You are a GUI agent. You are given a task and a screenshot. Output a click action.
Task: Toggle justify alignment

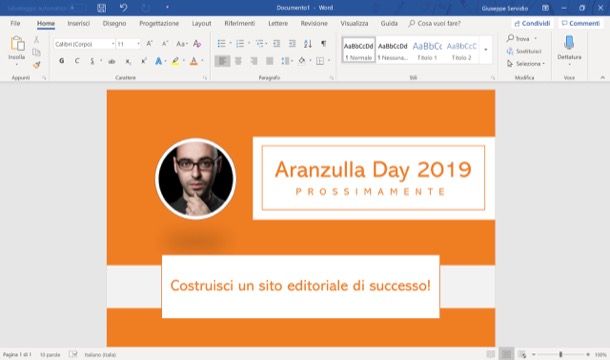(269, 61)
